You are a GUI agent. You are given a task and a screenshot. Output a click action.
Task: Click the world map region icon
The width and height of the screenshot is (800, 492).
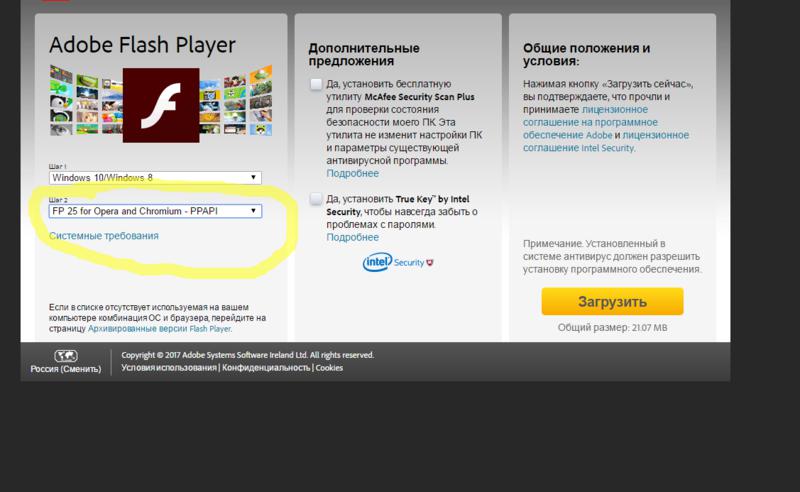[66, 356]
